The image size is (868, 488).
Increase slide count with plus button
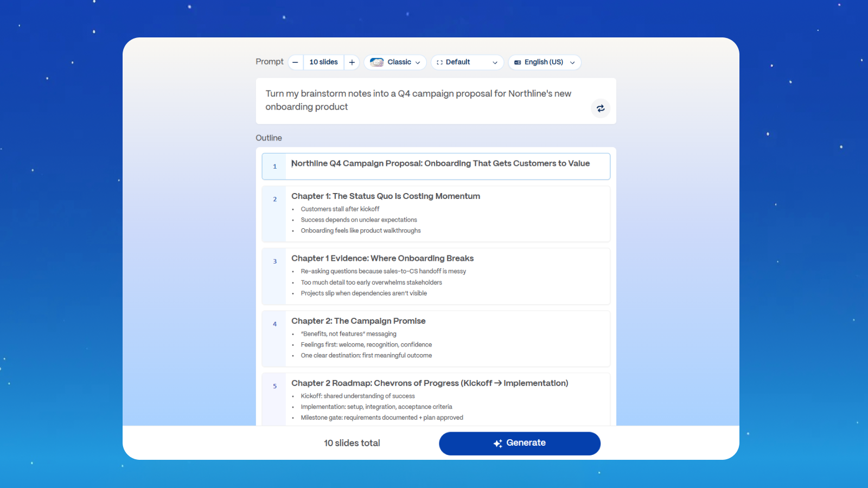pos(352,62)
